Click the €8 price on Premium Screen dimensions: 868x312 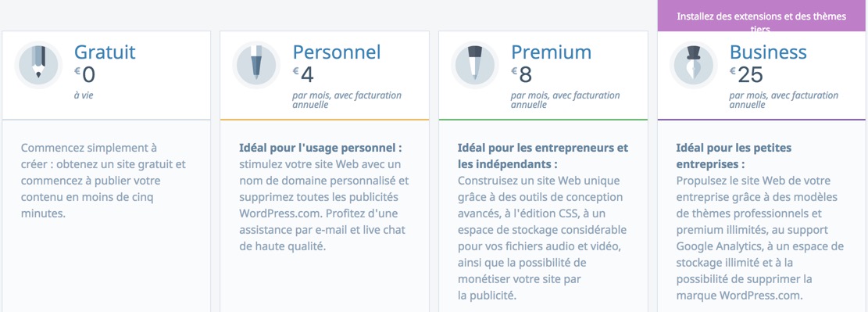pyautogui.click(x=521, y=75)
